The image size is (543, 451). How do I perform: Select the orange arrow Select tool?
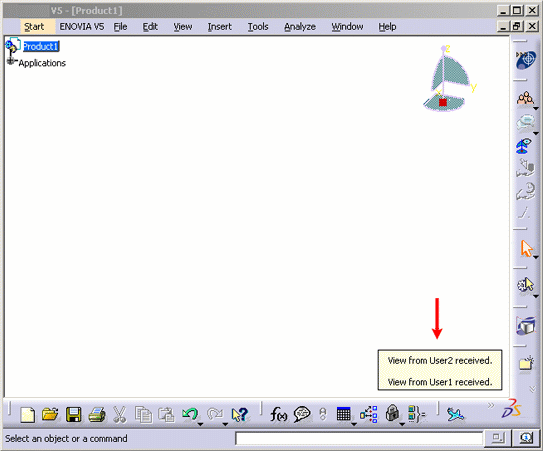[x=526, y=248]
